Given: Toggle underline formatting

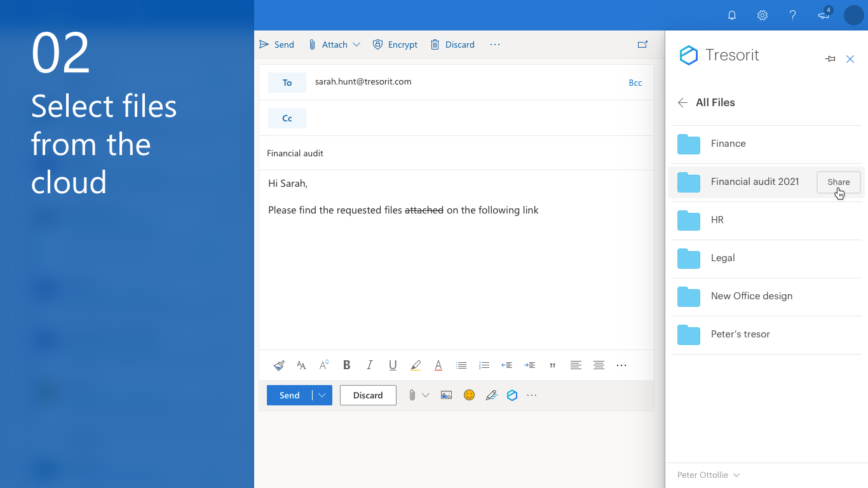Looking at the screenshot, I should pos(393,365).
